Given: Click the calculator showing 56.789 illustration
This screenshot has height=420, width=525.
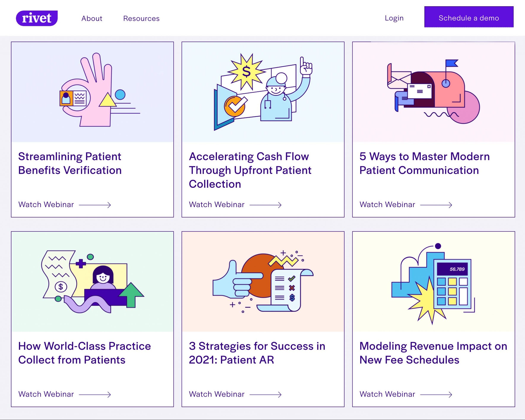Looking at the screenshot, I should point(433,282).
